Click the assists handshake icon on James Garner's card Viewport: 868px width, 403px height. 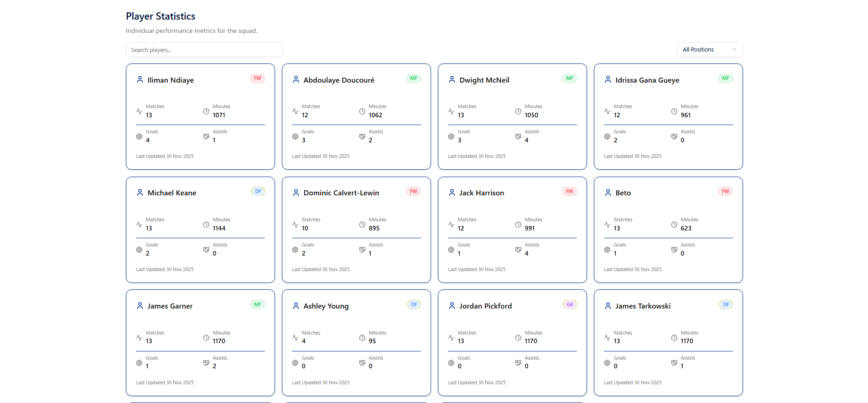206,363
